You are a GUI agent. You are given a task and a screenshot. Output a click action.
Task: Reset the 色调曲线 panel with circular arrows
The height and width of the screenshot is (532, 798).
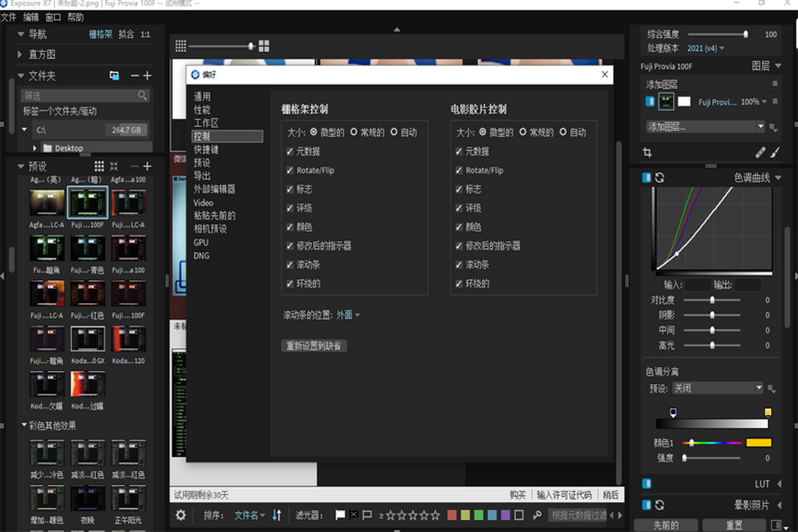point(660,178)
